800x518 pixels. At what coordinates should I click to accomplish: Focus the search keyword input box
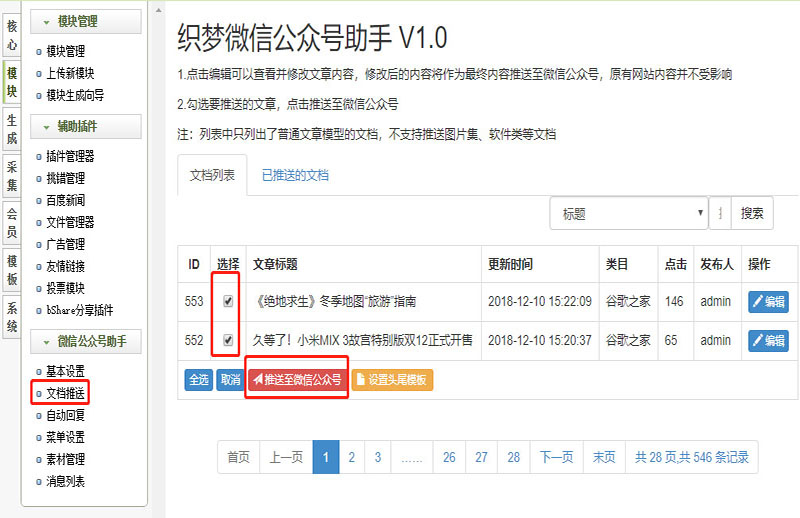[x=720, y=213]
